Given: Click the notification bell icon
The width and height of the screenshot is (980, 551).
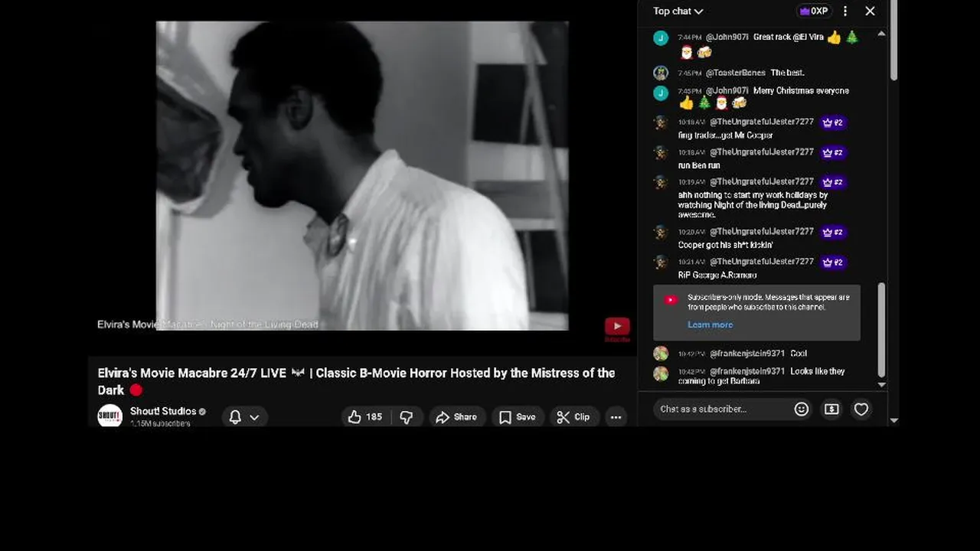Looking at the screenshot, I should [x=235, y=417].
